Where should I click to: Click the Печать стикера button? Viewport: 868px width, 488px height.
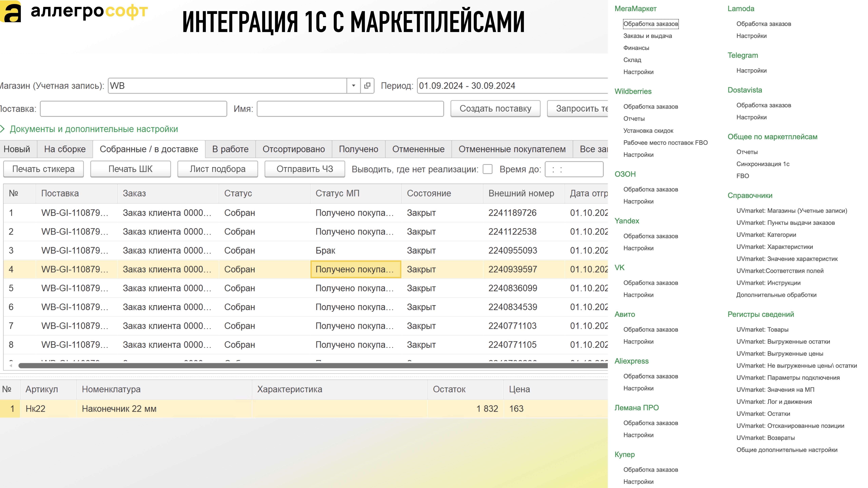[x=43, y=169]
